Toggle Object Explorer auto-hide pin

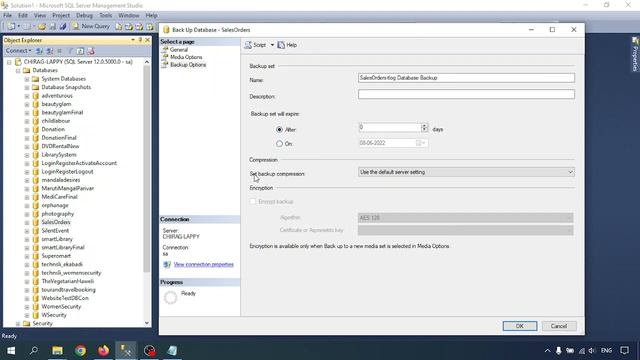[x=140, y=40]
